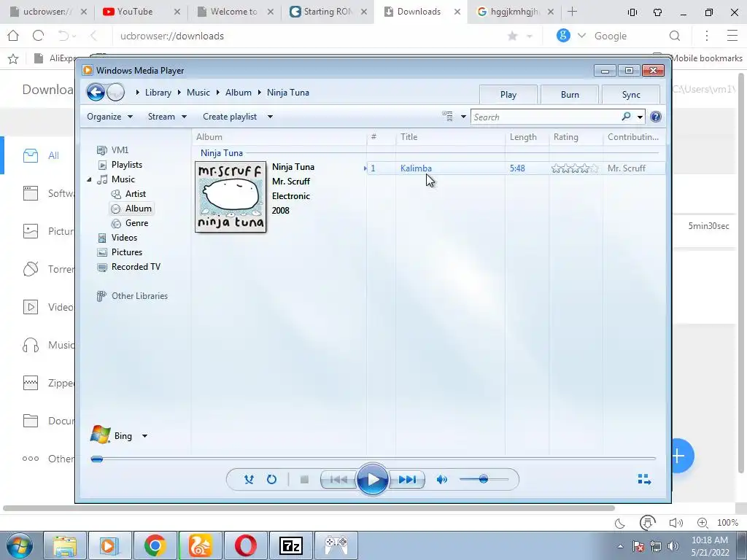
Task: Open the Sync tab
Action: tap(631, 94)
